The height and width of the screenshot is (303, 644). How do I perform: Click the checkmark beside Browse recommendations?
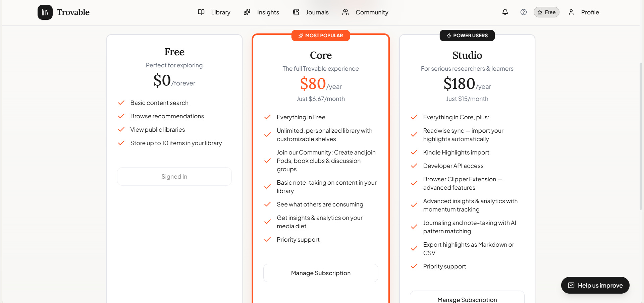pos(121,116)
